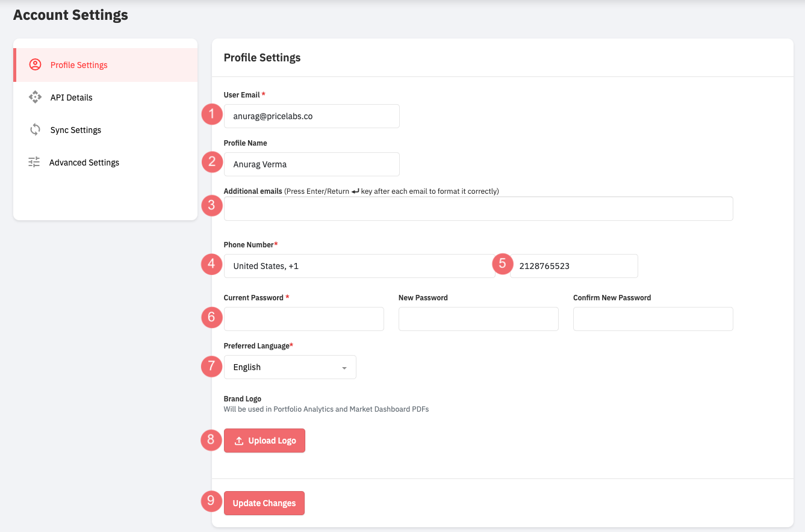Focus the User Email input field

[x=311, y=116]
